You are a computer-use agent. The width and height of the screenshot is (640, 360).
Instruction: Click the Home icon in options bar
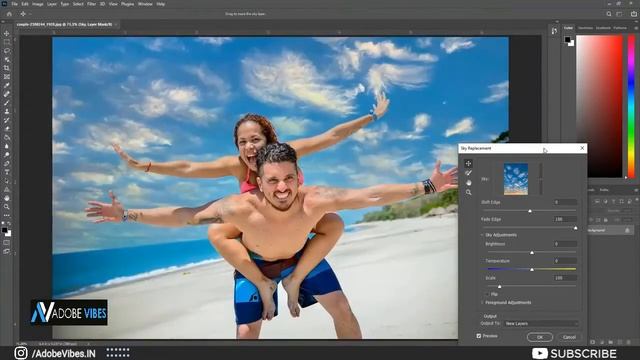[9, 14]
